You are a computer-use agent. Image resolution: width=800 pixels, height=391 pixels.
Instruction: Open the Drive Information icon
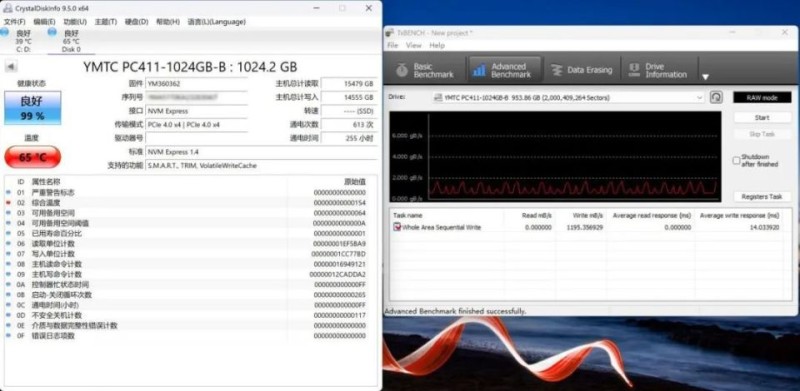(634, 70)
